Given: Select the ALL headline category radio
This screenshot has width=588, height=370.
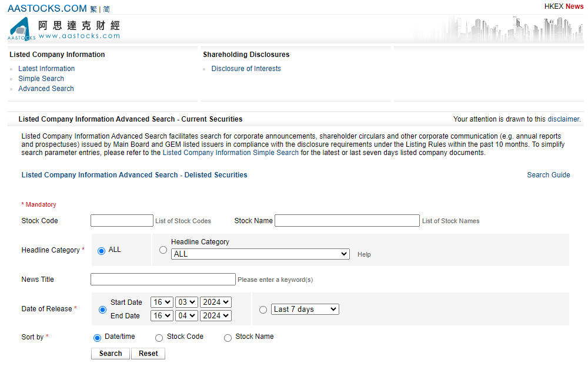Looking at the screenshot, I should pos(101,251).
